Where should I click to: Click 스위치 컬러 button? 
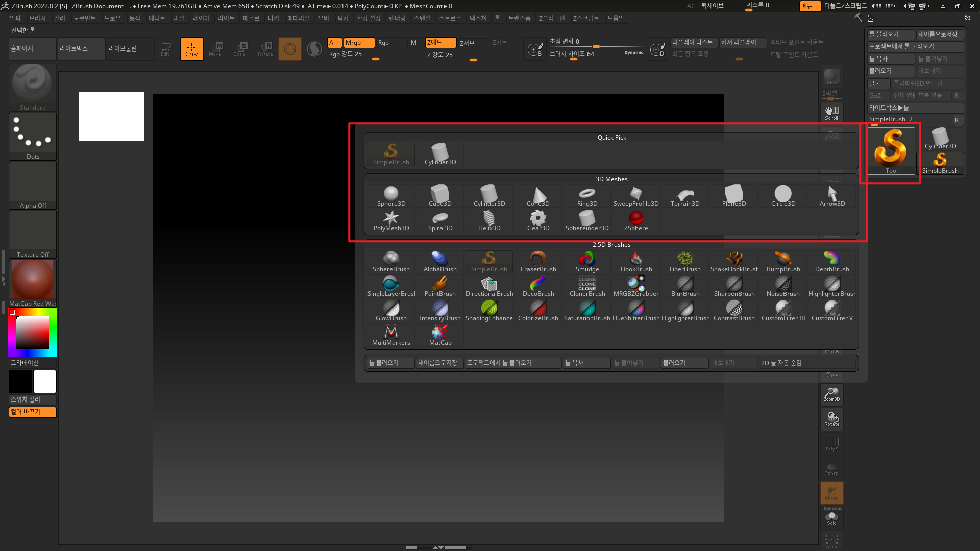pos(33,399)
